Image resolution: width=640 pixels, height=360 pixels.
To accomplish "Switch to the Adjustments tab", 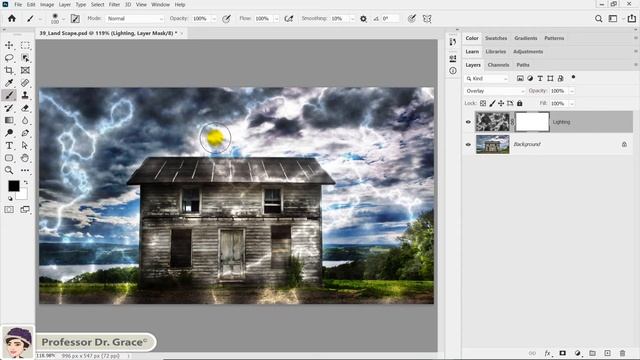I will point(528,51).
